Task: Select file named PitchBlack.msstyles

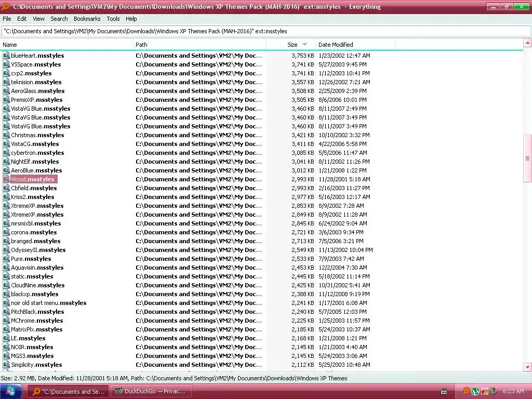Action: pos(37,312)
